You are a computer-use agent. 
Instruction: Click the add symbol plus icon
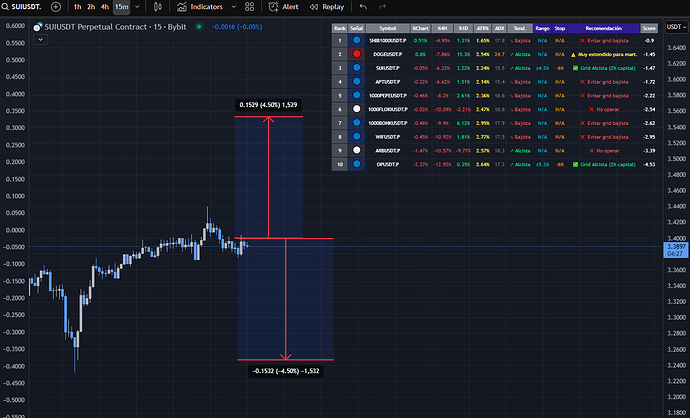[x=55, y=7]
